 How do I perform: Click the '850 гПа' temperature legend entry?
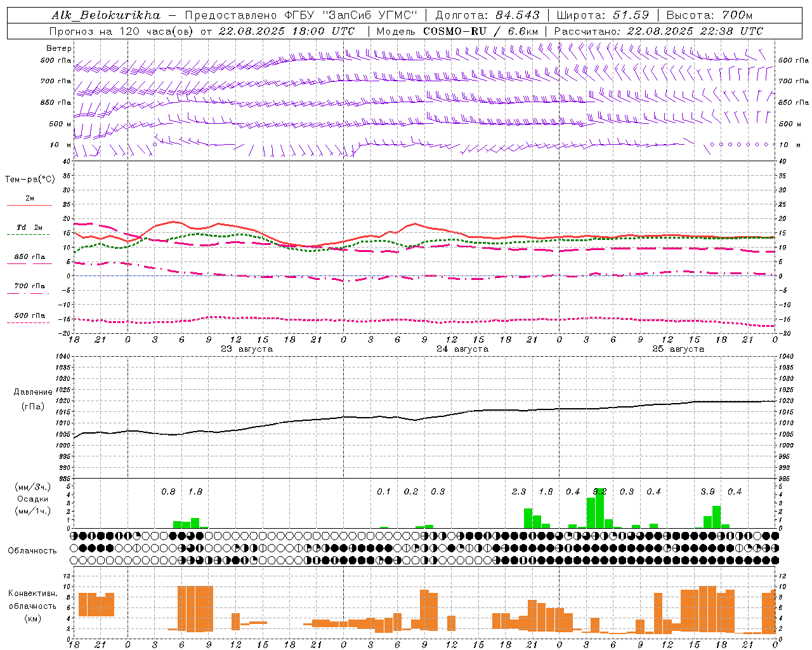(30, 257)
